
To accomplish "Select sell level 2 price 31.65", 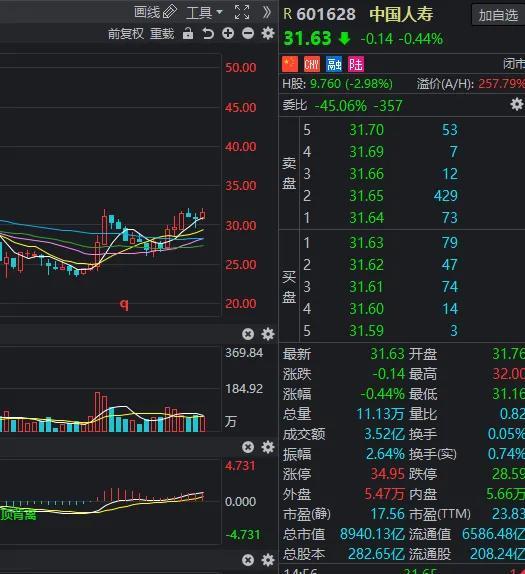I will pyautogui.click(x=366, y=195).
